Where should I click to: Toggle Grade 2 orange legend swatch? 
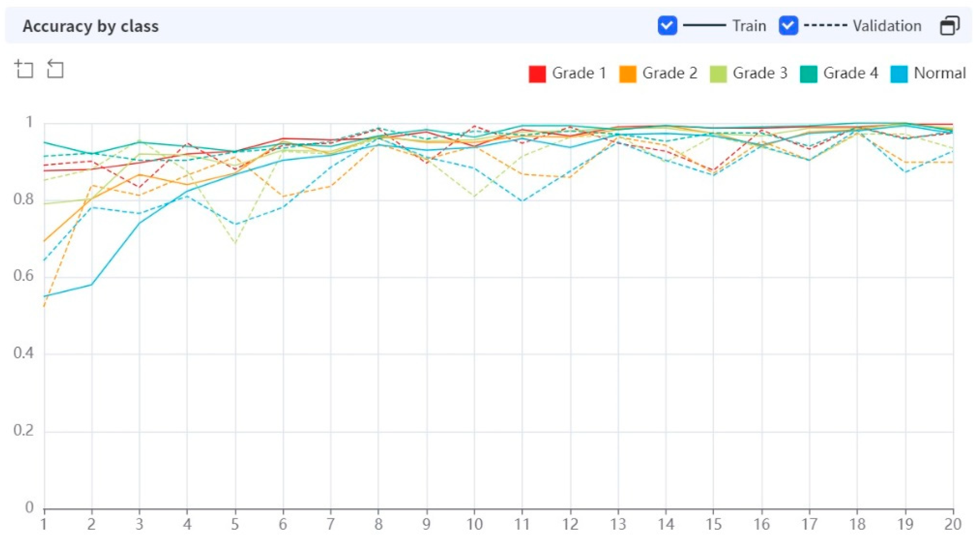point(627,74)
